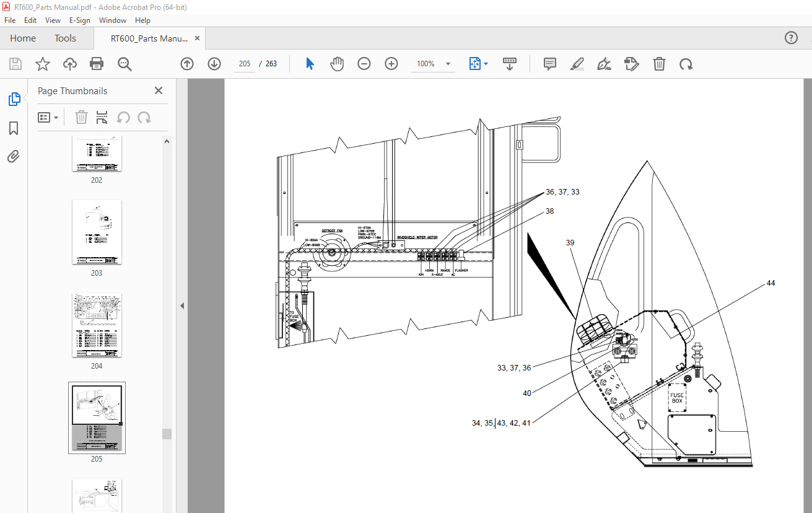Close the Page Thumbnails panel

tap(159, 90)
